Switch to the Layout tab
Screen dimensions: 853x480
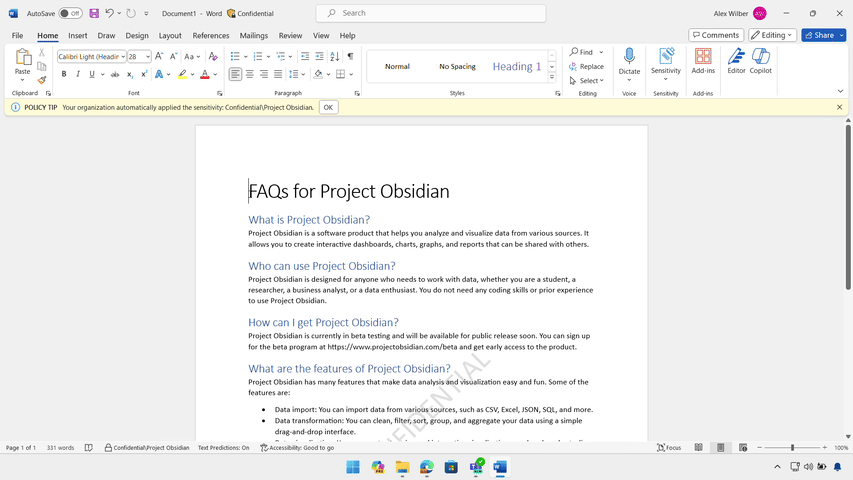(x=170, y=35)
